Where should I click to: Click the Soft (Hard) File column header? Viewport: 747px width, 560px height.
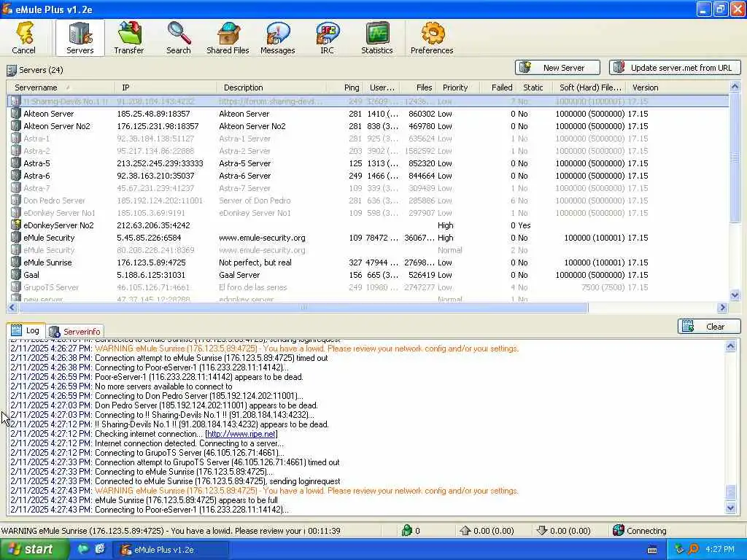589,87
